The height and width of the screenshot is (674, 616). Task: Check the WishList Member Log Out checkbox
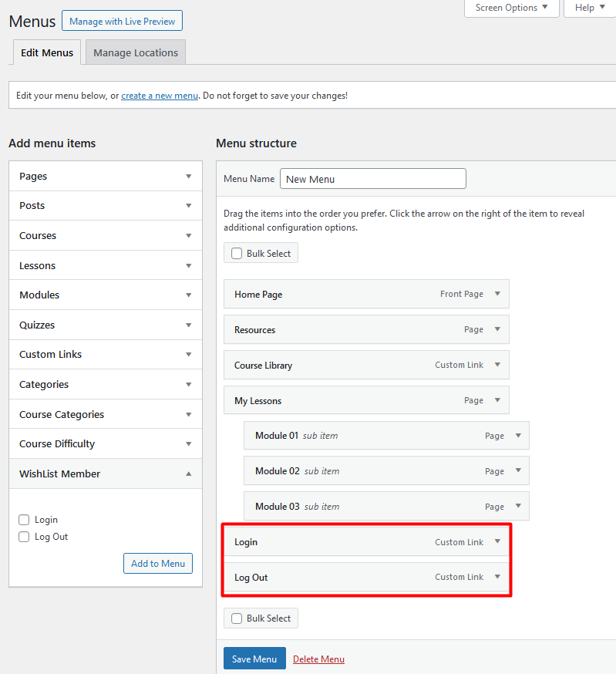24,537
